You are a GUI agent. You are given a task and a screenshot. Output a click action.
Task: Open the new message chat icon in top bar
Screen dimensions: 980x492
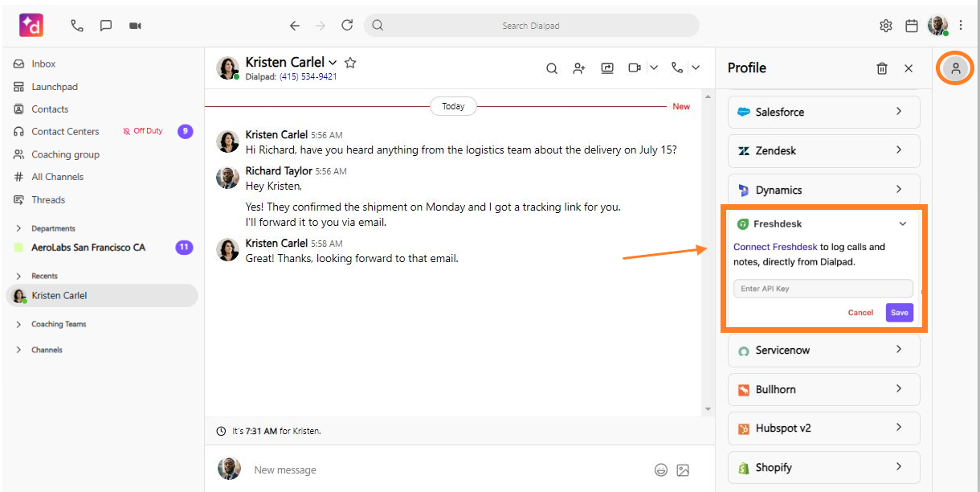tap(106, 26)
